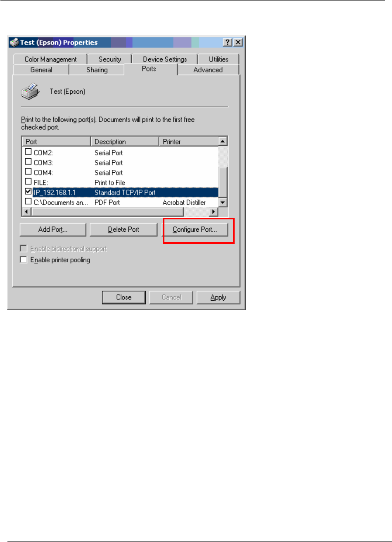Click port list scroll up arrow
The width and height of the screenshot is (392, 542).
click(x=223, y=141)
